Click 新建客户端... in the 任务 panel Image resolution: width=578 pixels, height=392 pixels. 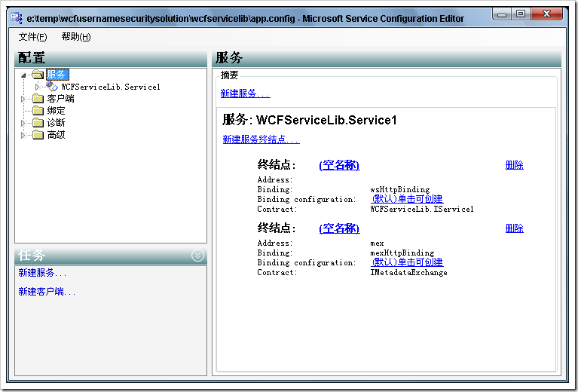pyautogui.click(x=47, y=292)
